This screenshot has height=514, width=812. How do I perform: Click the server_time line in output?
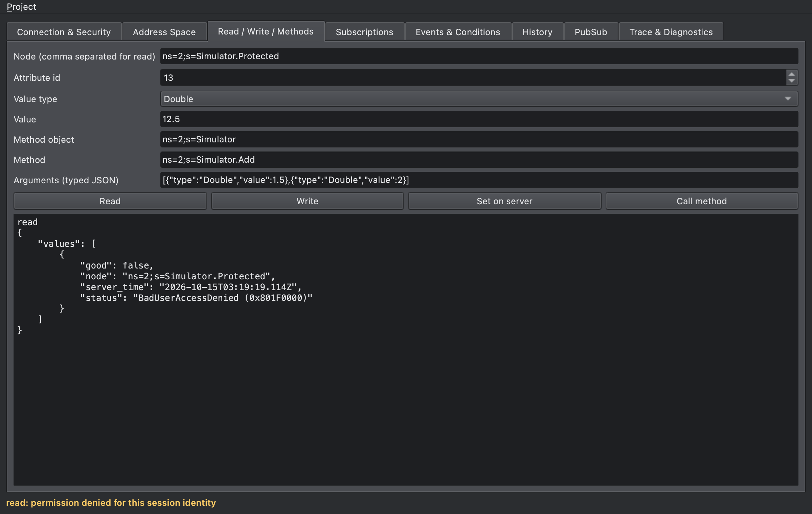(x=191, y=287)
